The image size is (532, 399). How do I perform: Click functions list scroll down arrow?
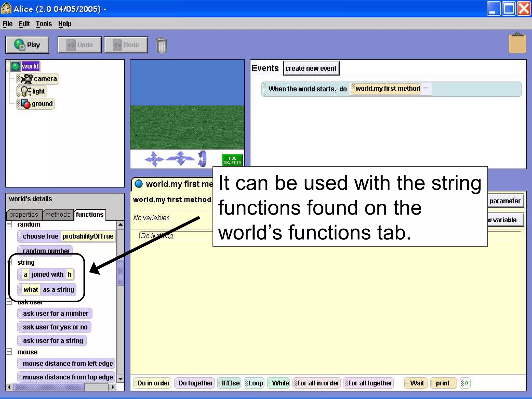(x=121, y=378)
